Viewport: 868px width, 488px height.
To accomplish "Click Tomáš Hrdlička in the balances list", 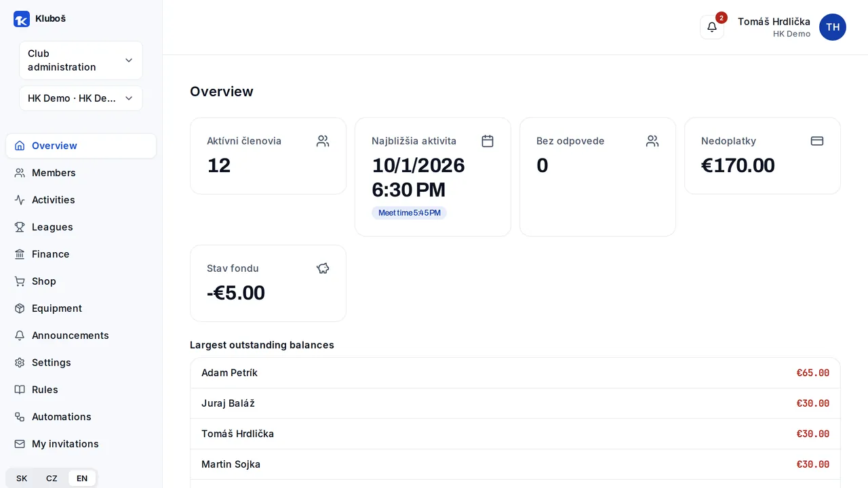I will coord(237,434).
